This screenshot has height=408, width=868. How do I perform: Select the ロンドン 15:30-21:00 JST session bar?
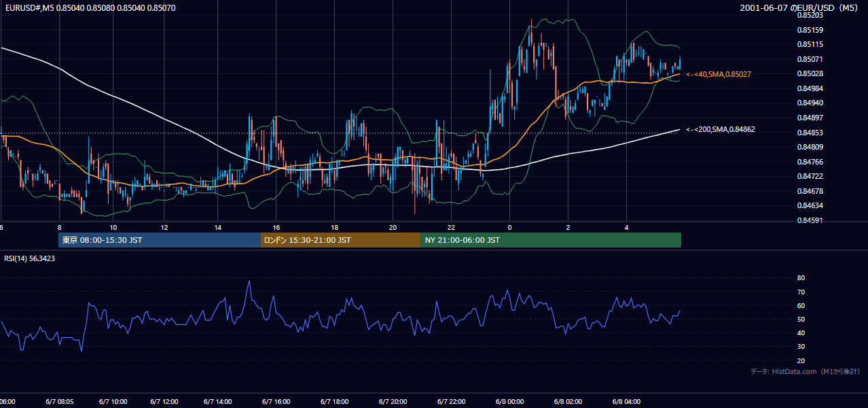[340, 240]
